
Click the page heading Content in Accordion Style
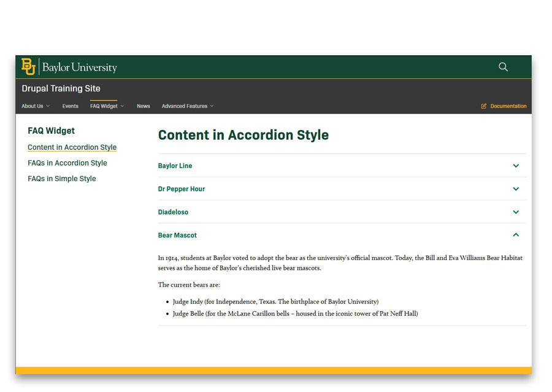(243, 135)
